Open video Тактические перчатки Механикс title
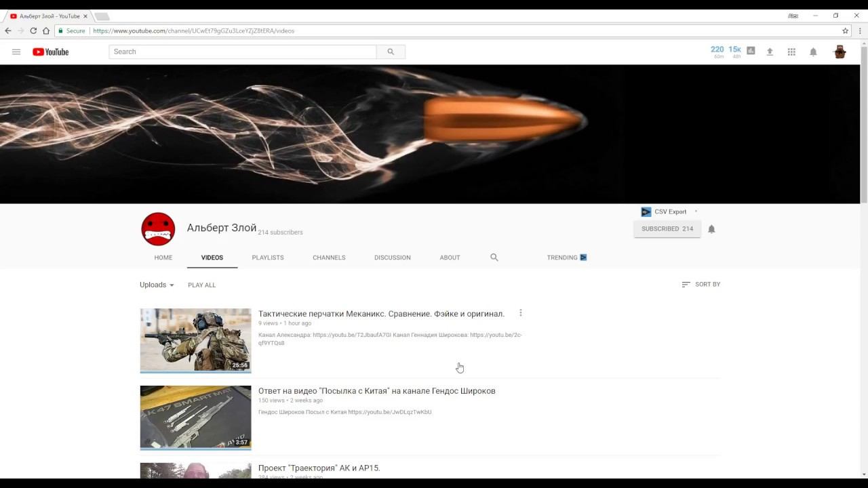Screen dimensions: 868x488 [381, 314]
